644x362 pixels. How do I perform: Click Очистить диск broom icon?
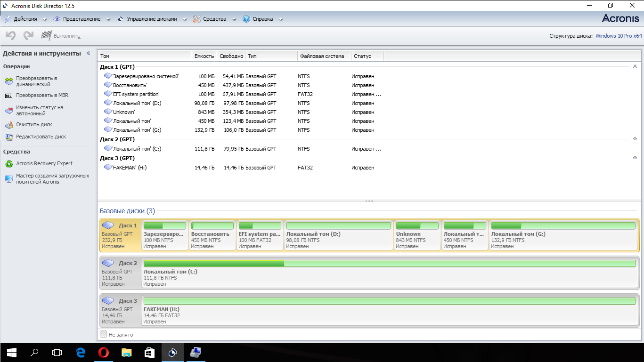click(x=9, y=125)
